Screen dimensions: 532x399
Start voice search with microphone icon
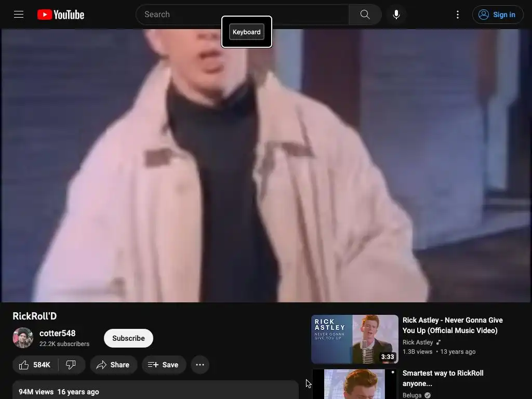click(396, 15)
